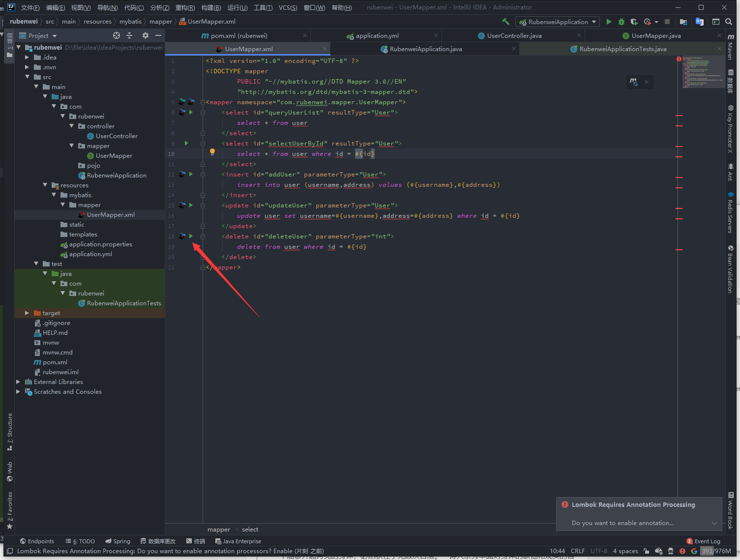
Task: Click the run gutter arrow beside deleteUser
Action: [x=191, y=236]
